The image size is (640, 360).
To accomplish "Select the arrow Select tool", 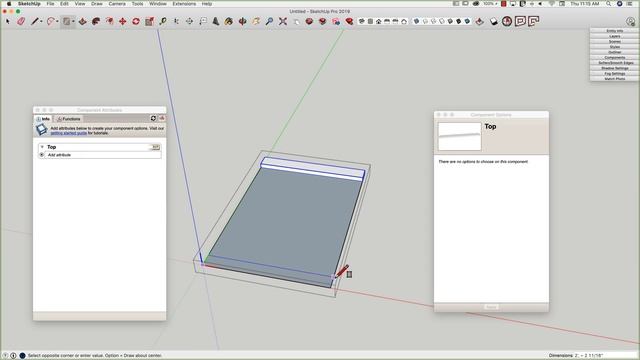I will [8, 21].
